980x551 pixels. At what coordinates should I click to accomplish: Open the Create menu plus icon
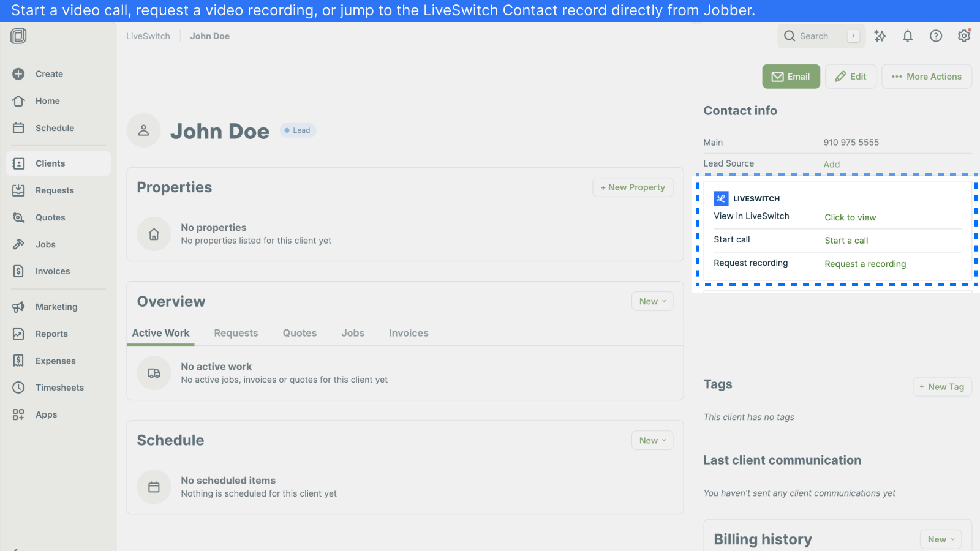pyautogui.click(x=18, y=74)
